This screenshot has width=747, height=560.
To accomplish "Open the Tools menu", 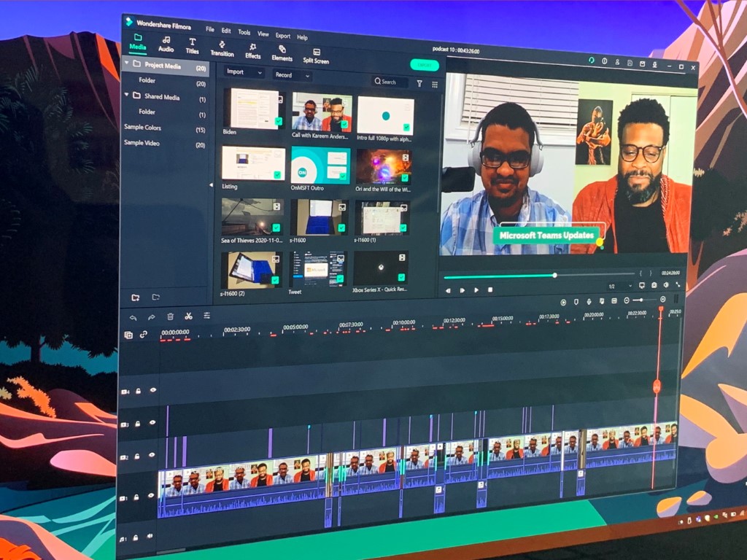I will [244, 32].
